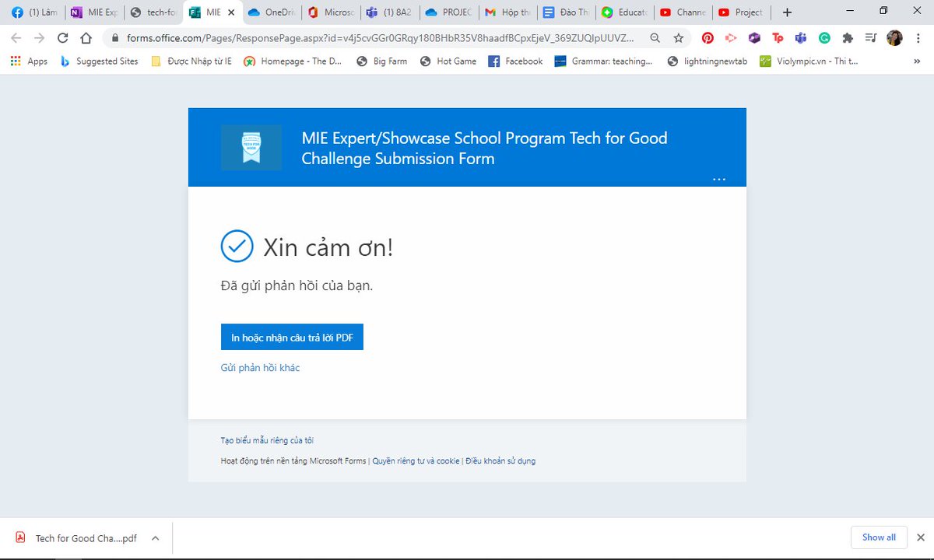Viewport: 934px width, 560px height.
Task: Open the Big Farm bookmark
Action: click(381, 61)
